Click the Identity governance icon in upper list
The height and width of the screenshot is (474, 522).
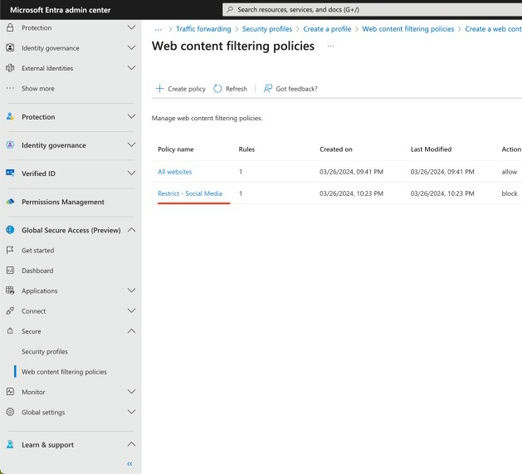pyautogui.click(x=10, y=48)
